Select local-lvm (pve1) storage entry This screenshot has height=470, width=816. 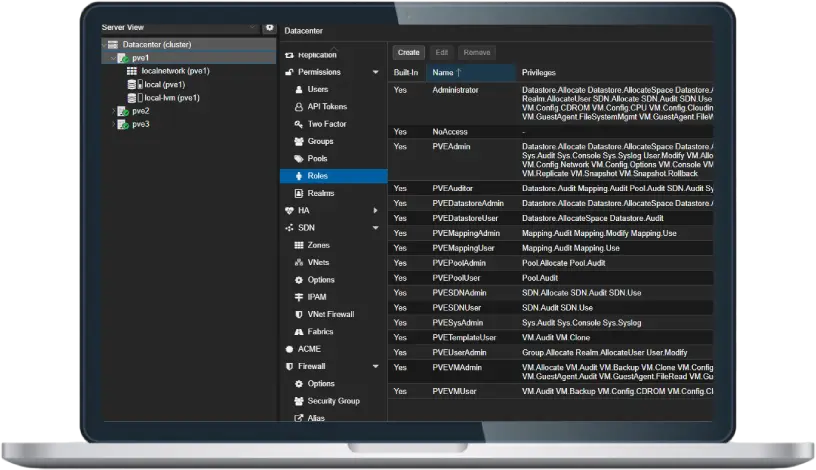tap(172, 98)
